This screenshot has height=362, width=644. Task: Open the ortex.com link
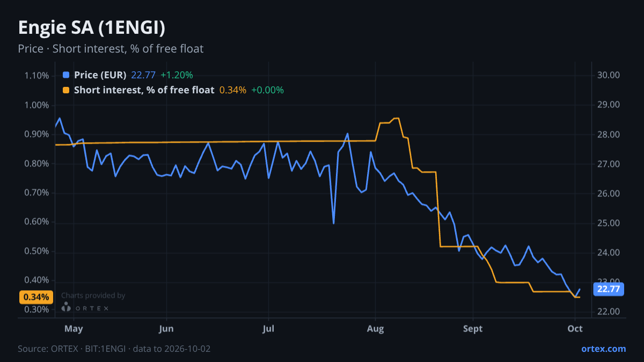(x=604, y=349)
